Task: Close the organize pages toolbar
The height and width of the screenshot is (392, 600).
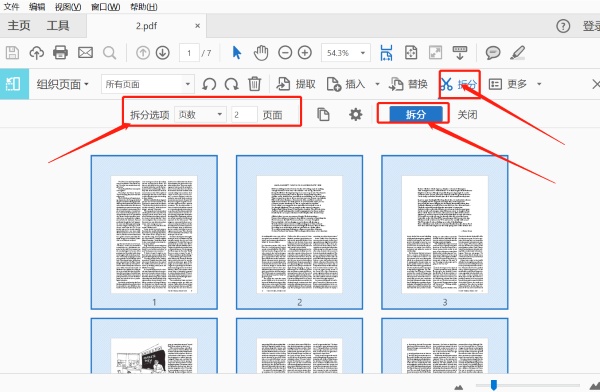Action: point(595,84)
